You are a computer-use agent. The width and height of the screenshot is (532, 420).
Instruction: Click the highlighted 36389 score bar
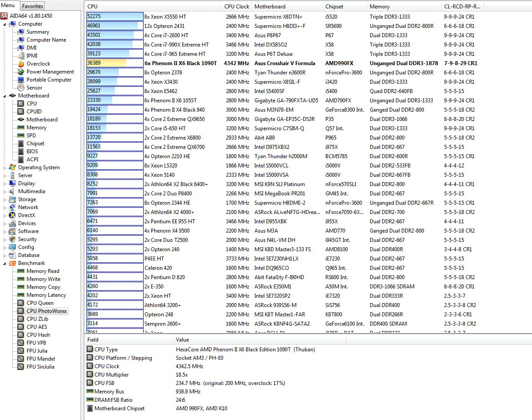click(115, 63)
